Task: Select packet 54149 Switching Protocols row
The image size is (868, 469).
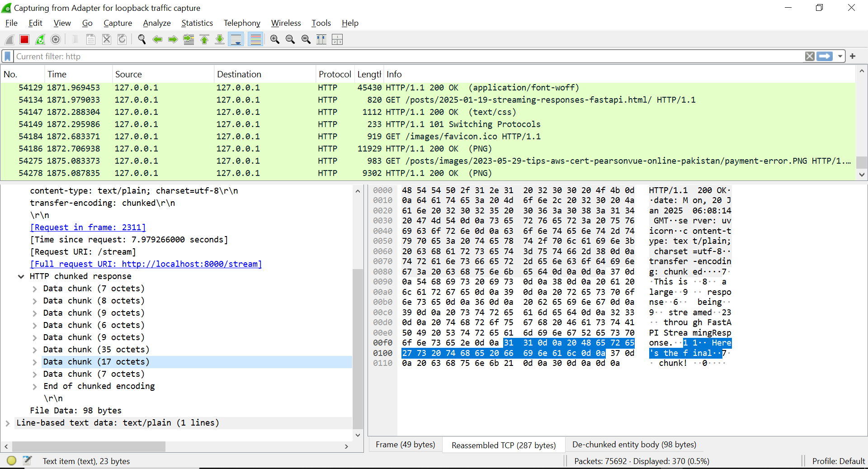Action: (428, 124)
